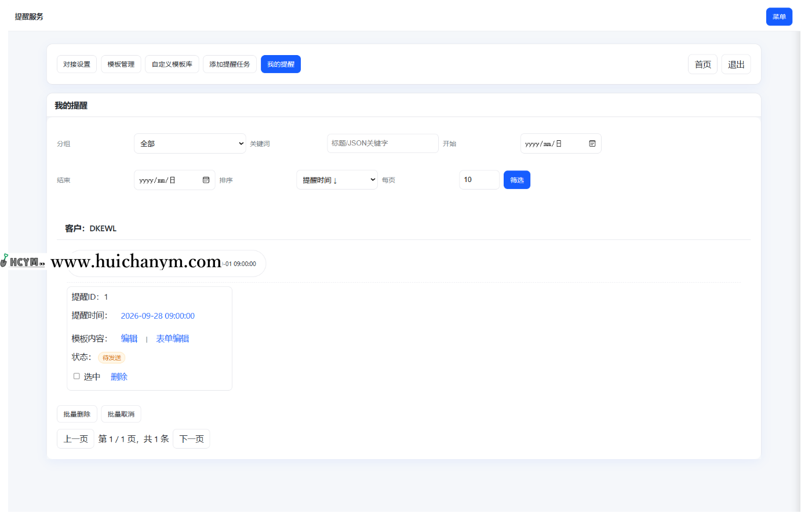812x524 pixels.
Task: Switch to the 对接设置 tab
Action: click(77, 64)
